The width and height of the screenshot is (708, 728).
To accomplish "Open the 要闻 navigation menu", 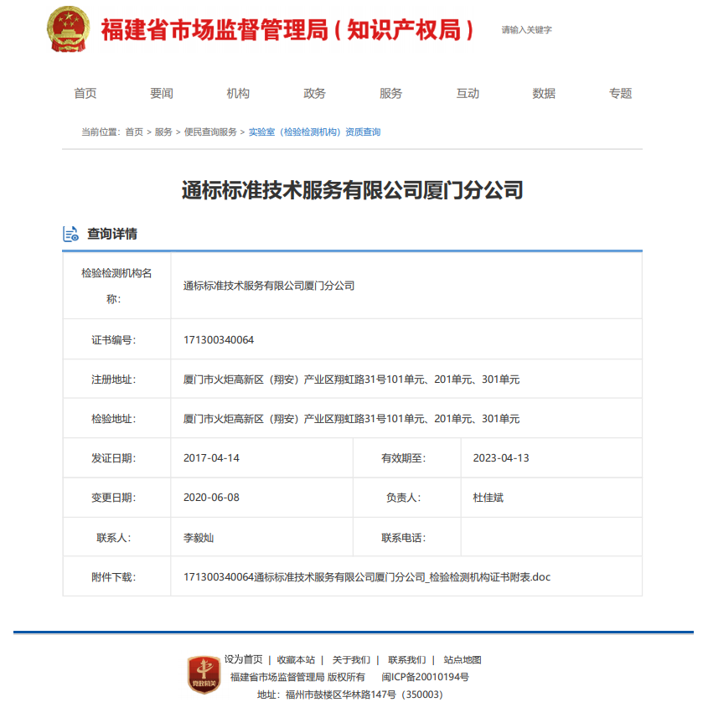I will (x=162, y=93).
